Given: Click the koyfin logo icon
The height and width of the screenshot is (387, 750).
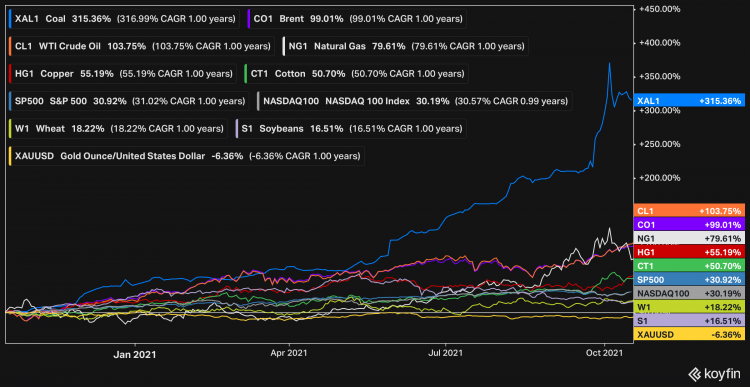Looking at the screenshot, I should click(695, 373).
